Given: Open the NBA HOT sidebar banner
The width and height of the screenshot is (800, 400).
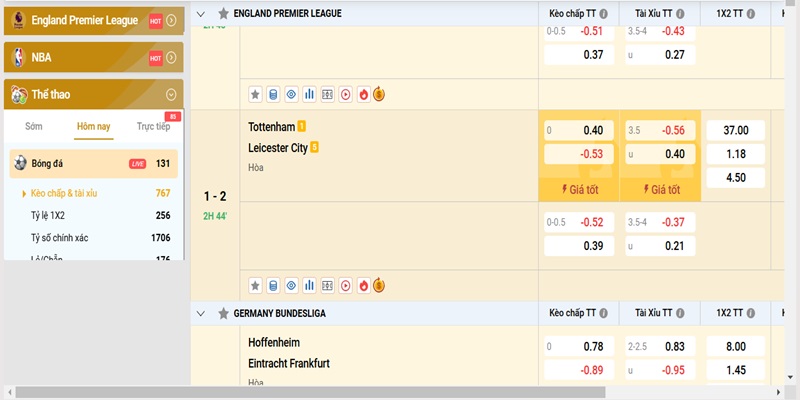Looking at the screenshot, I should tap(94, 58).
